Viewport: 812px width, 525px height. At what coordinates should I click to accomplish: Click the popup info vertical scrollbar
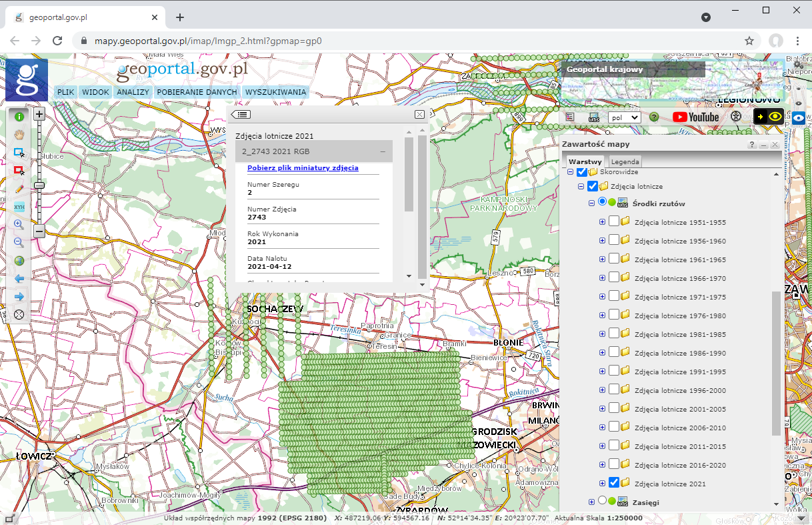pyautogui.click(x=409, y=174)
